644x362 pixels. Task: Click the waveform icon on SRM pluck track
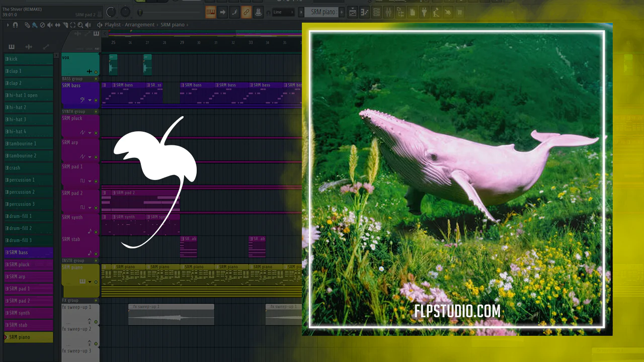83,133
